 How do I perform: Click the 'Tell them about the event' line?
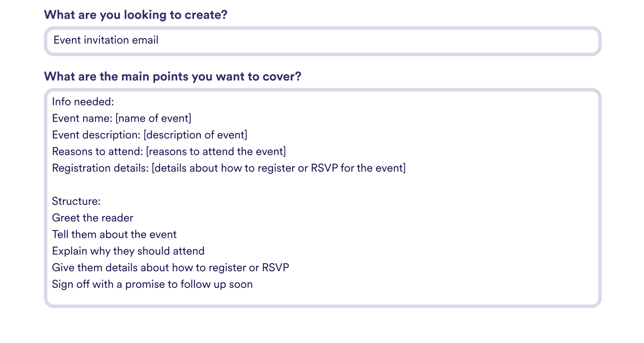pos(114,234)
